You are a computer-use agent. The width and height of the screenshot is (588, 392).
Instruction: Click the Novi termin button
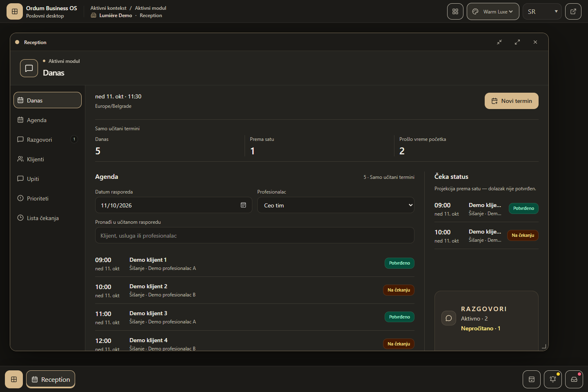pyautogui.click(x=512, y=101)
